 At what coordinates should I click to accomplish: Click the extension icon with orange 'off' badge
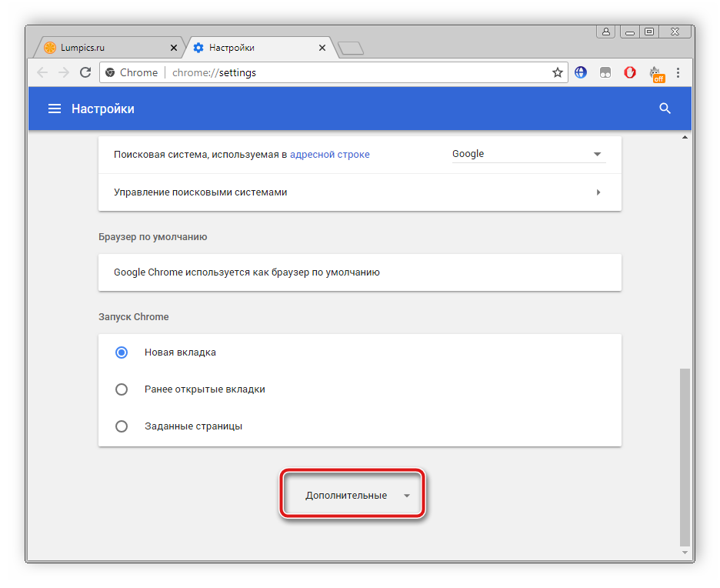tap(655, 74)
